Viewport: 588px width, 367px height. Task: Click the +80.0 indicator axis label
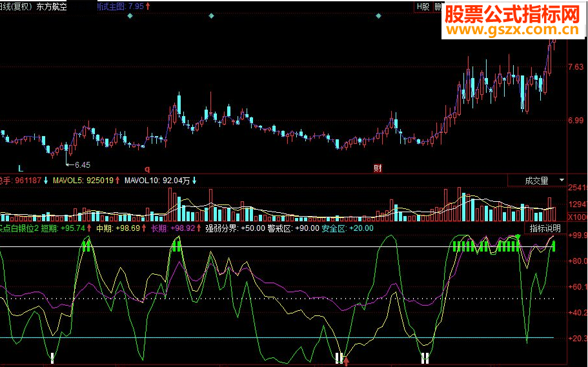pyautogui.click(x=578, y=261)
